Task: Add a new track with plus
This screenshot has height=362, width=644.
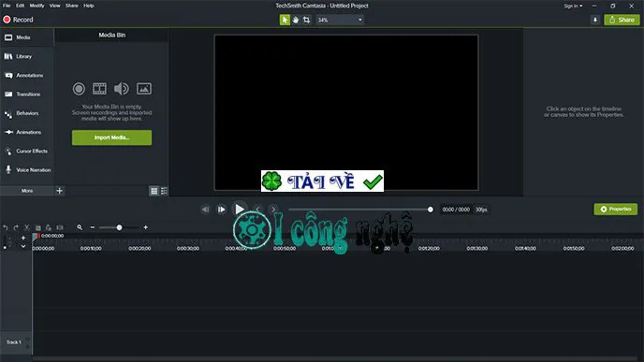Action: tap(23, 238)
